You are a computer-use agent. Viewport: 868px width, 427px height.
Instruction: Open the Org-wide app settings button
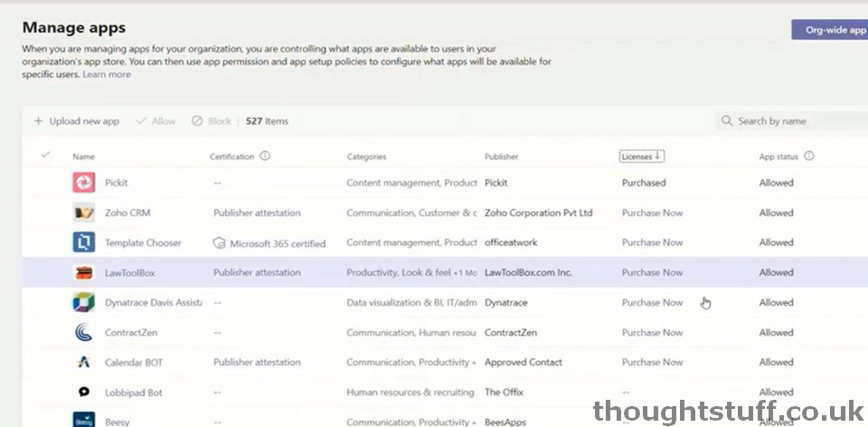[830, 30]
